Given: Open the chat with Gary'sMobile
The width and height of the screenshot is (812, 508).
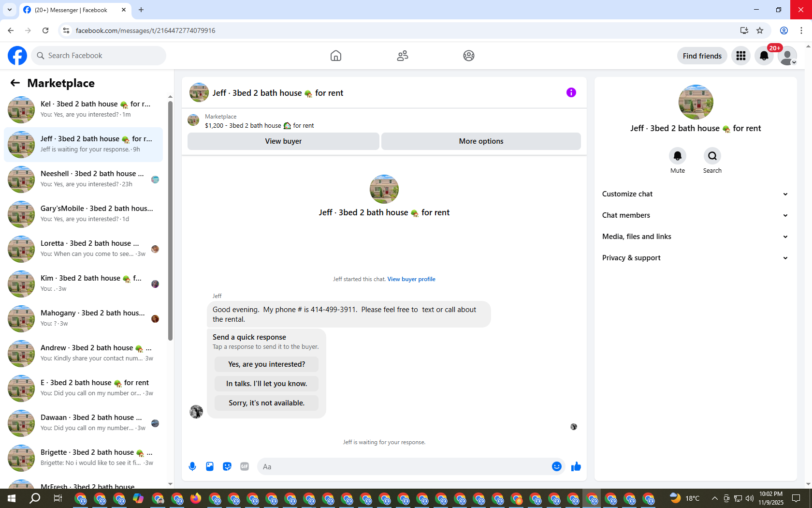Looking at the screenshot, I should [83, 214].
